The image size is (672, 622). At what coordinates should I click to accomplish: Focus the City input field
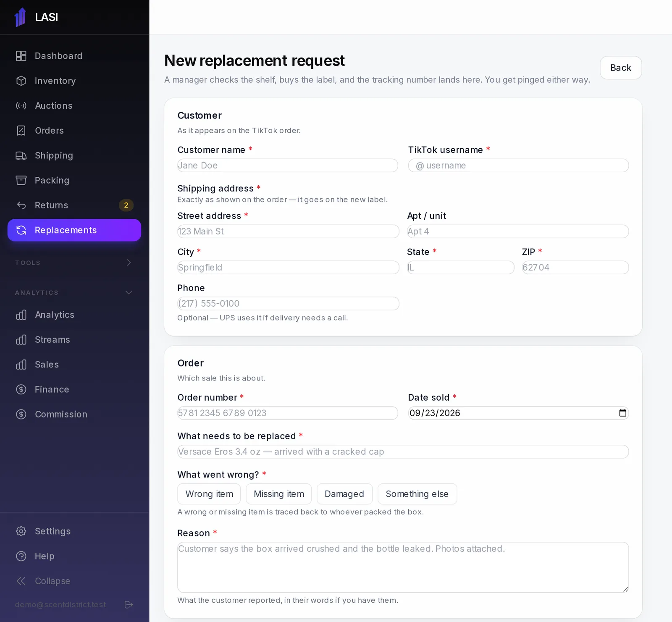(x=288, y=268)
